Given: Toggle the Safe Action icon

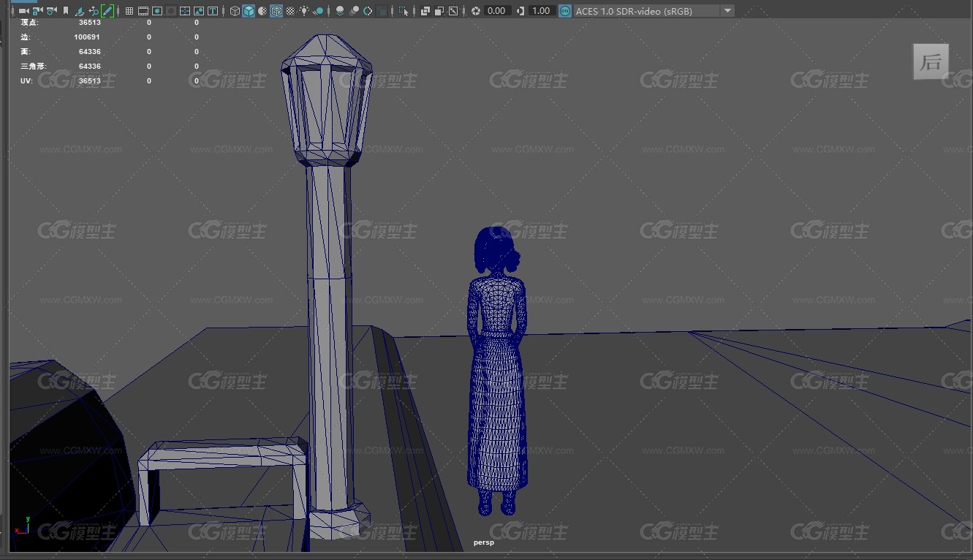Looking at the screenshot, I should point(199,11).
